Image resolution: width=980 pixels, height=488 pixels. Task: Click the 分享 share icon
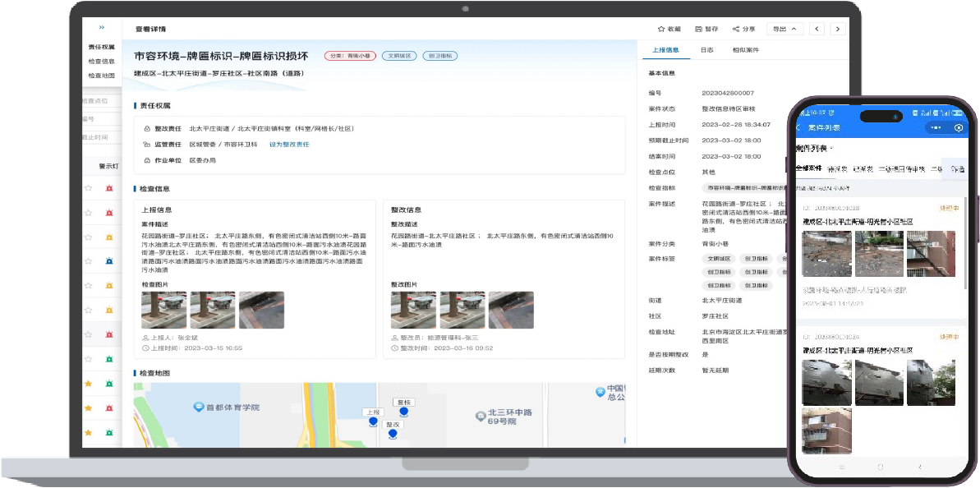click(x=736, y=29)
